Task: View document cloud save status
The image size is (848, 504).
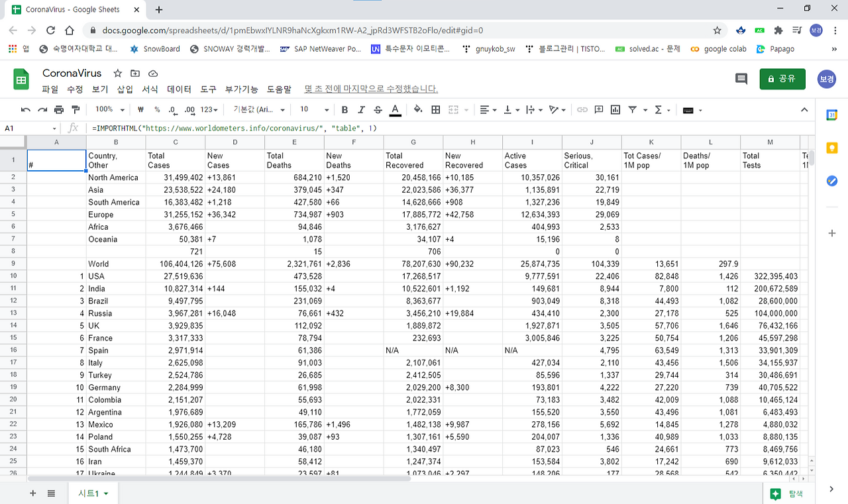Action: pos(153,74)
